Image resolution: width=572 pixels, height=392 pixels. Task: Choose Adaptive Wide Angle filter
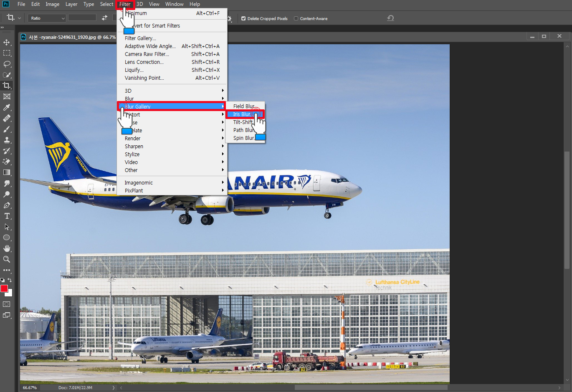(172, 46)
